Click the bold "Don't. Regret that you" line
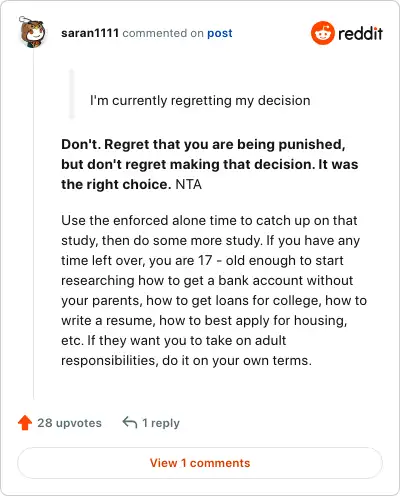 coord(203,144)
